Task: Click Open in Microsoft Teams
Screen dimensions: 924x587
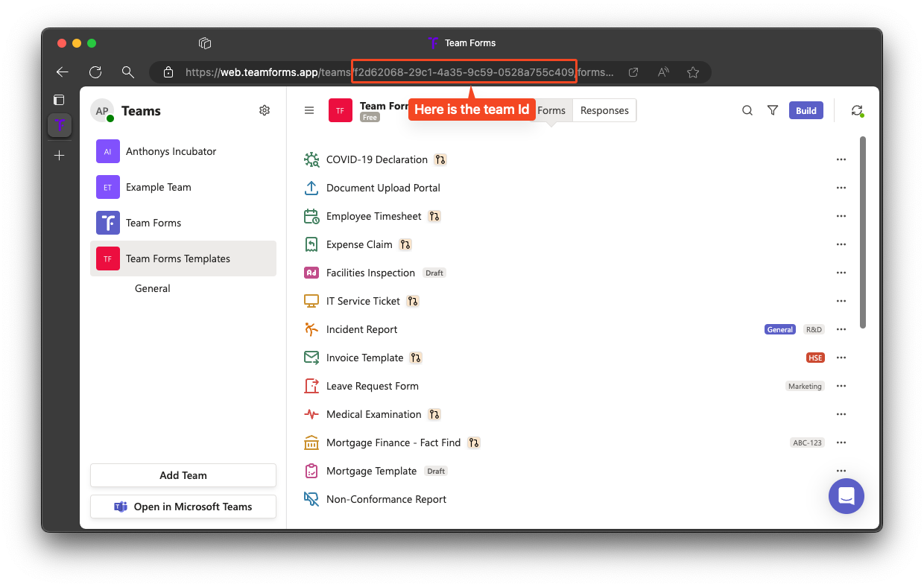Action: click(x=183, y=507)
